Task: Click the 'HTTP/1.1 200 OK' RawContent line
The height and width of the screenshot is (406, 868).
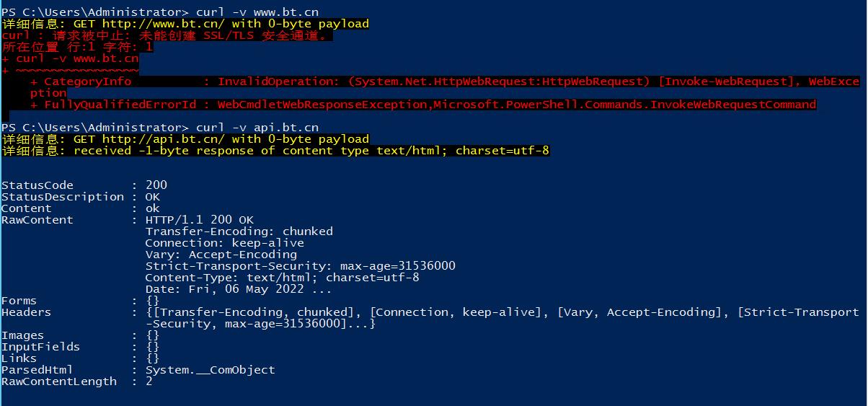Action: coord(200,220)
